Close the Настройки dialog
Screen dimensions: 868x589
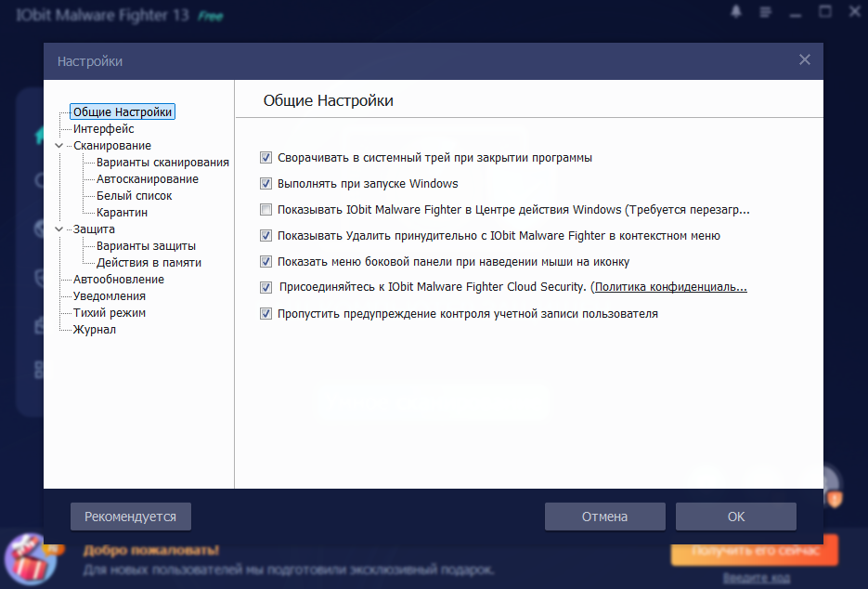click(804, 59)
